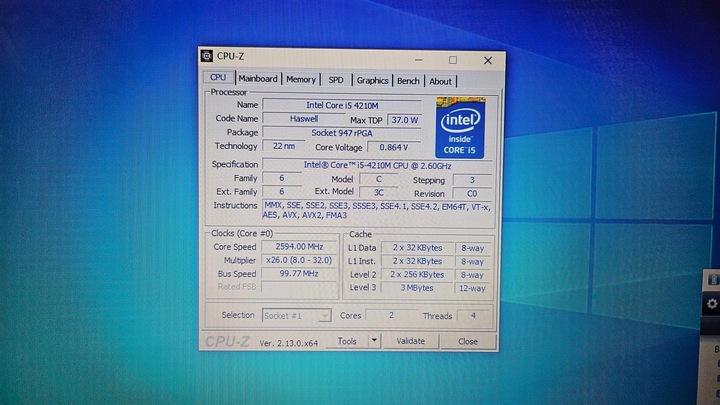Minimize the CPU-Z window
720x405 pixels.
coord(419,60)
